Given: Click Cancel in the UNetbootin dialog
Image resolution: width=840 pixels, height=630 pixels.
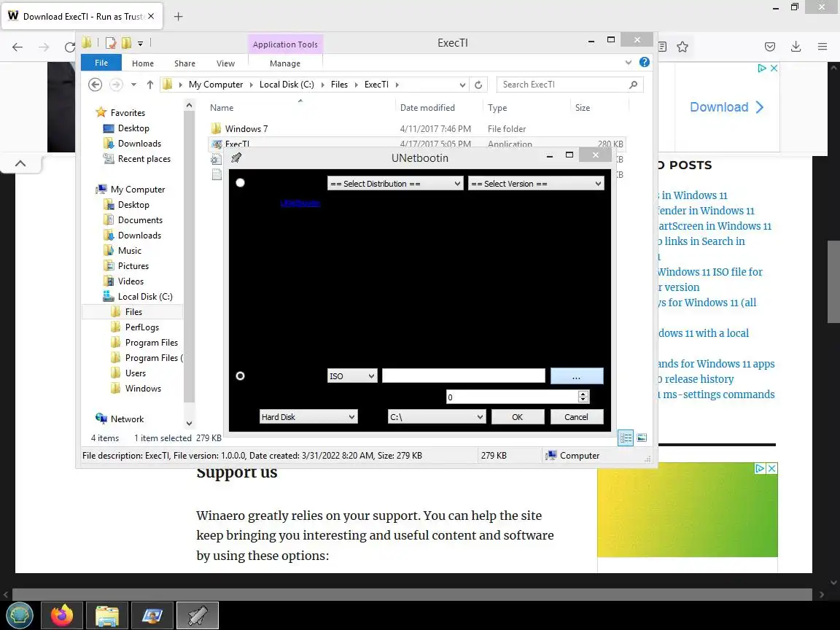Looking at the screenshot, I should click(x=577, y=417).
